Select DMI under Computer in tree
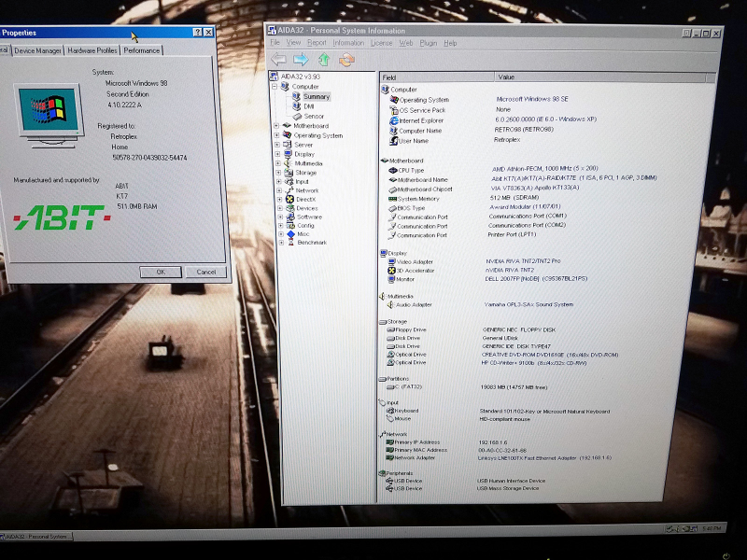 [x=309, y=106]
